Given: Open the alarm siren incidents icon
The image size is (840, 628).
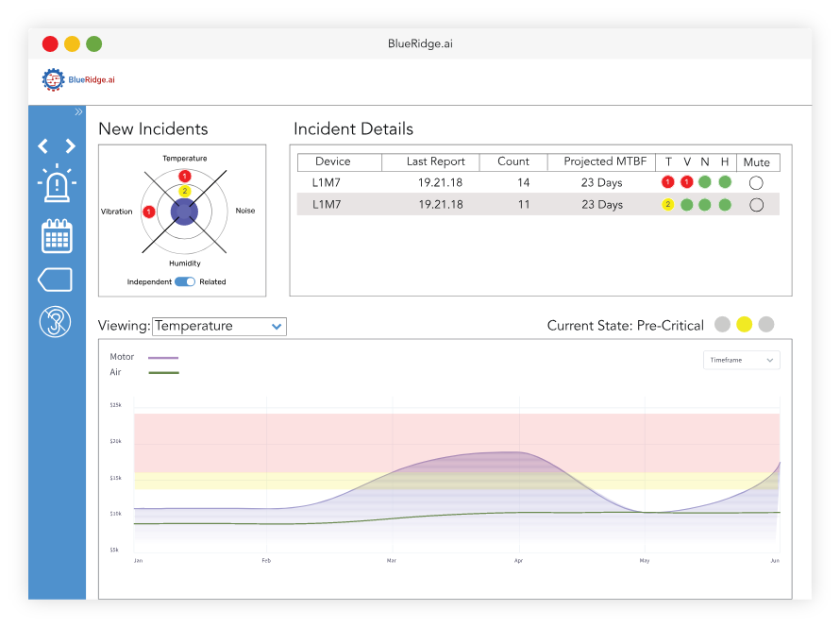Looking at the screenshot, I should (x=57, y=183).
